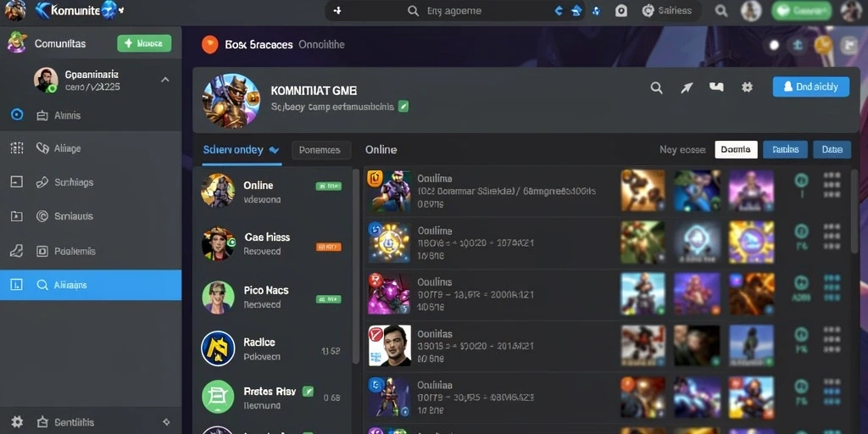The image size is (868, 434).
Task: Toggle green checkbox next to Rretes Rtsy
Action: click(309, 392)
